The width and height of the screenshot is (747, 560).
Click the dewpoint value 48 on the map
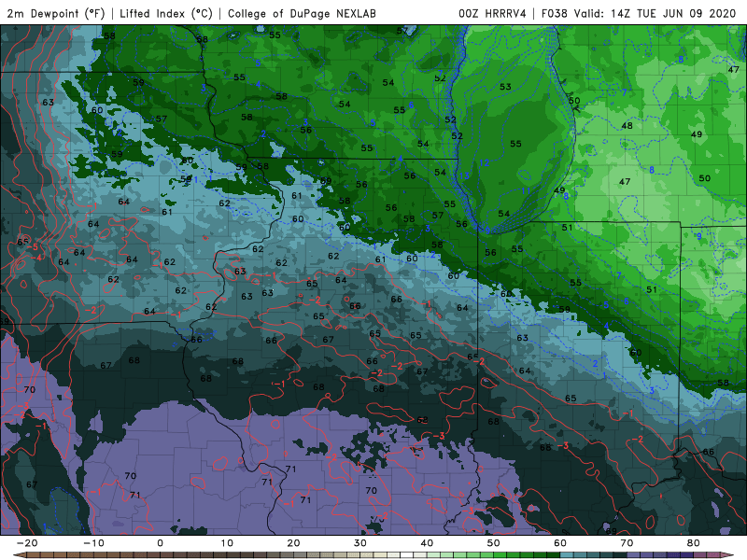pyautogui.click(x=627, y=126)
